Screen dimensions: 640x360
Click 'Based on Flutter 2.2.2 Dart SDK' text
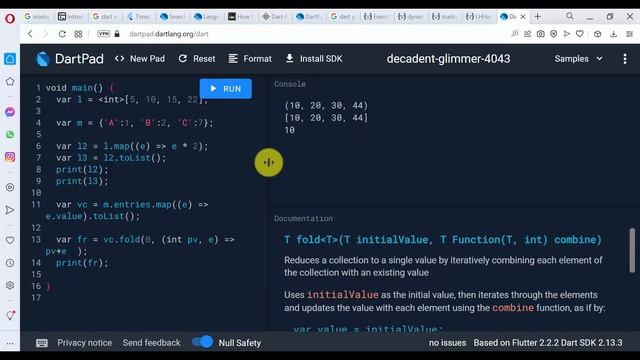(548, 343)
